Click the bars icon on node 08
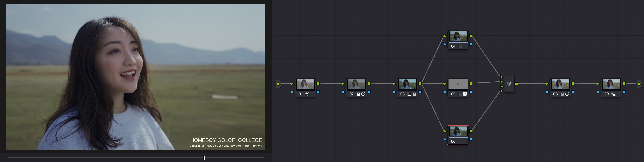This screenshot has width=644, height=162. point(562,94)
